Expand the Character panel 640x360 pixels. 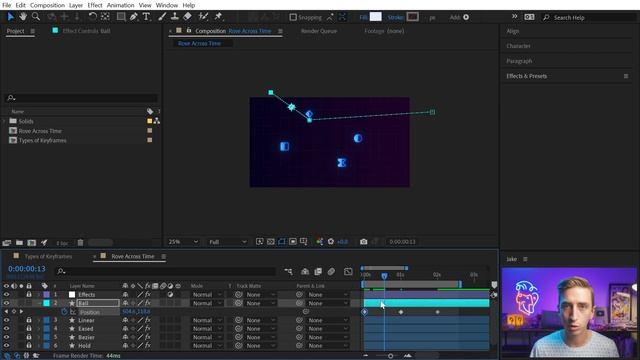pyautogui.click(x=518, y=46)
